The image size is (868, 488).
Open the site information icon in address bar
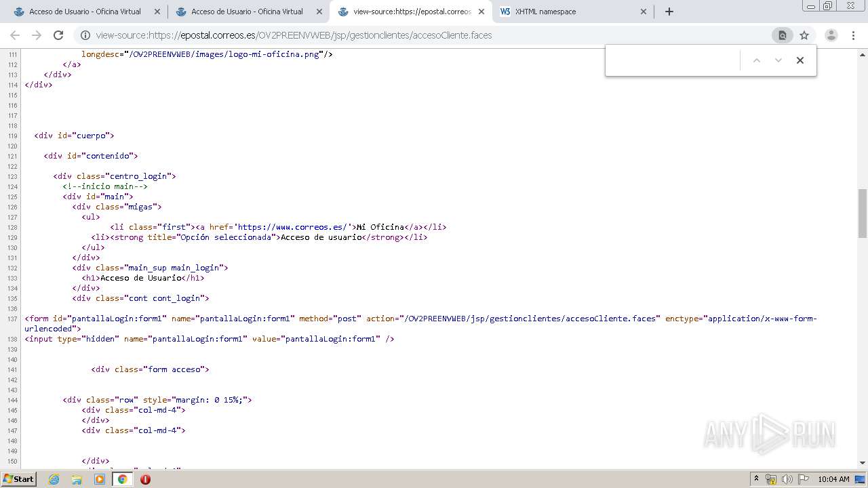(x=85, y=35)
